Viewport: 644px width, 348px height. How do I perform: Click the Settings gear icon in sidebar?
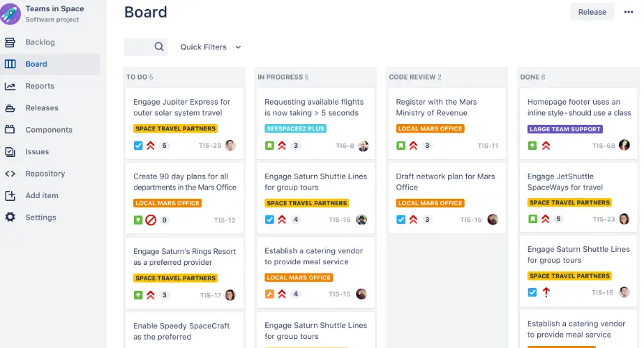(x=10, y=217)
